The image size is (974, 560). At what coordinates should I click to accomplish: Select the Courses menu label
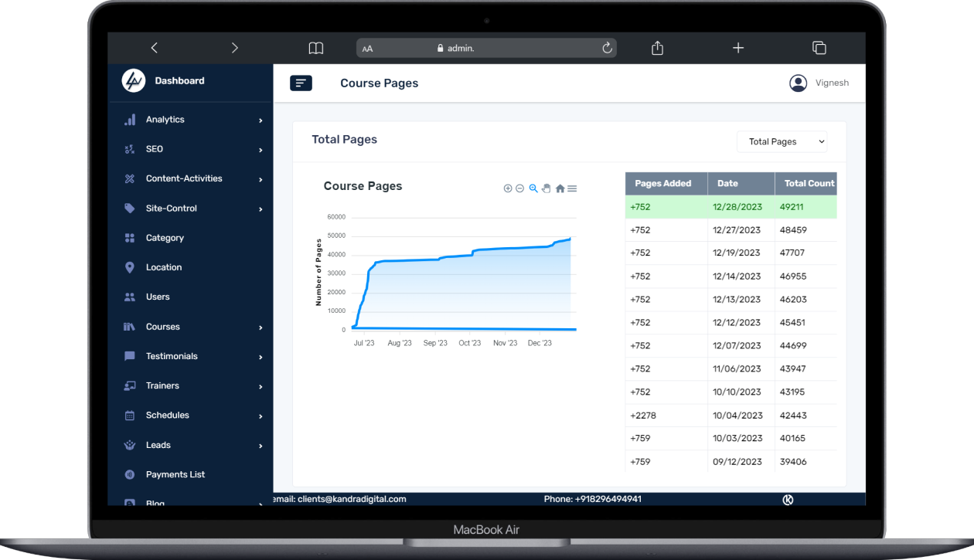pyautogui.click(x=162, y=327)
